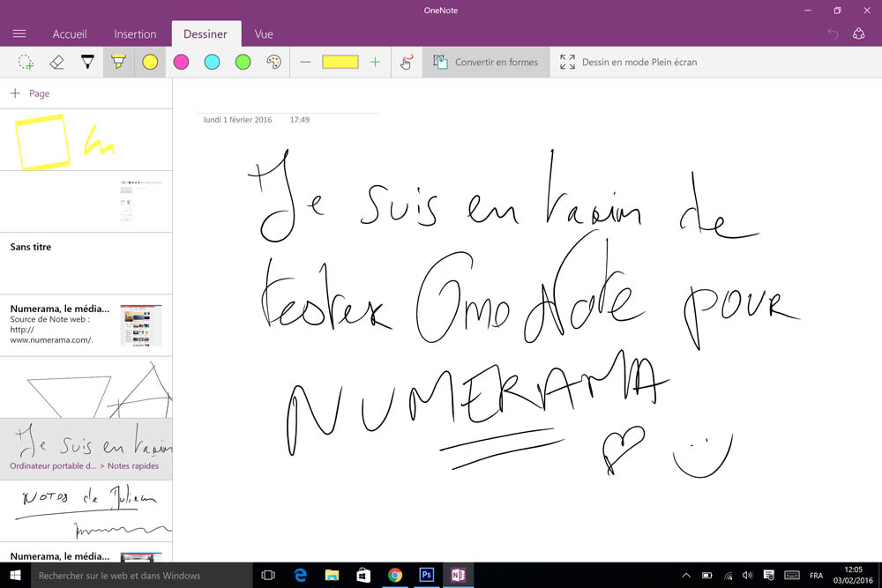Screen dimensions: 882x588
Task: Open the Action Center notifications icon
Action: (x=769, y=575)
